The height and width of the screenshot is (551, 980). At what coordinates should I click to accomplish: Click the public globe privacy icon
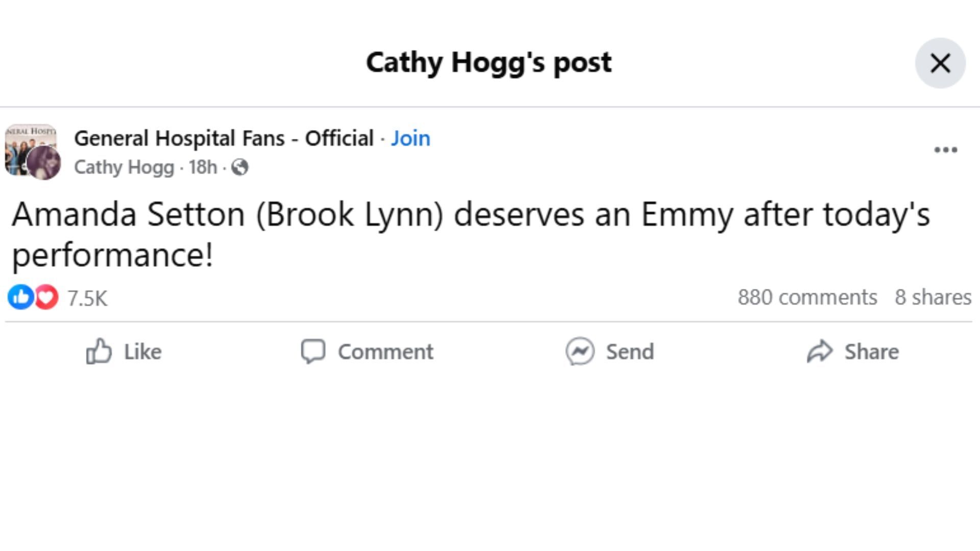click(x=240, y=167)
